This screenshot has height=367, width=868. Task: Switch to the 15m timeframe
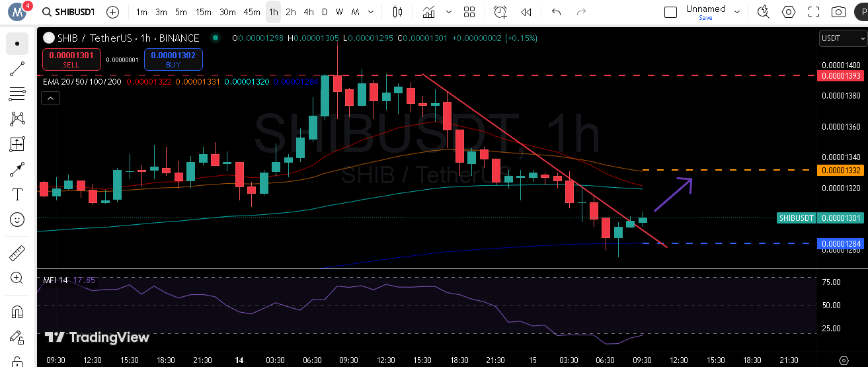203,12
